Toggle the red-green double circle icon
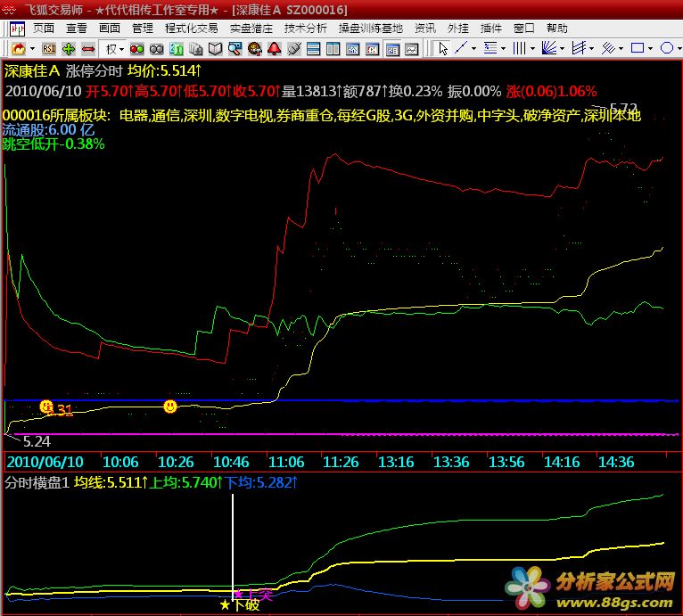683x616 pixels. coord(137,48)
